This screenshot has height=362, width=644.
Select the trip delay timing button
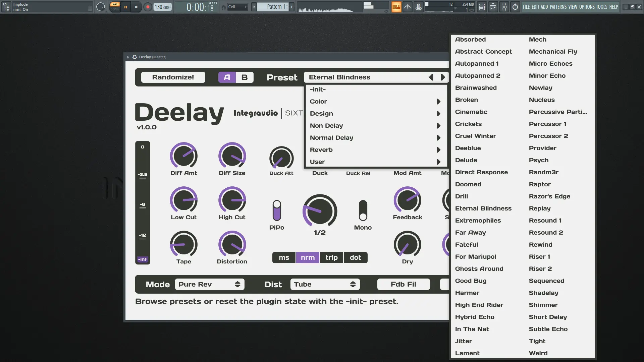tap(331, 257)
